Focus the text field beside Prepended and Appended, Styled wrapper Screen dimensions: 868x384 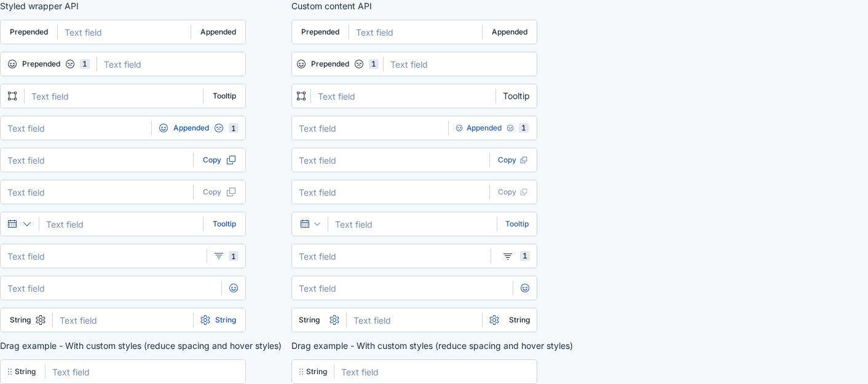pos(124,32)
